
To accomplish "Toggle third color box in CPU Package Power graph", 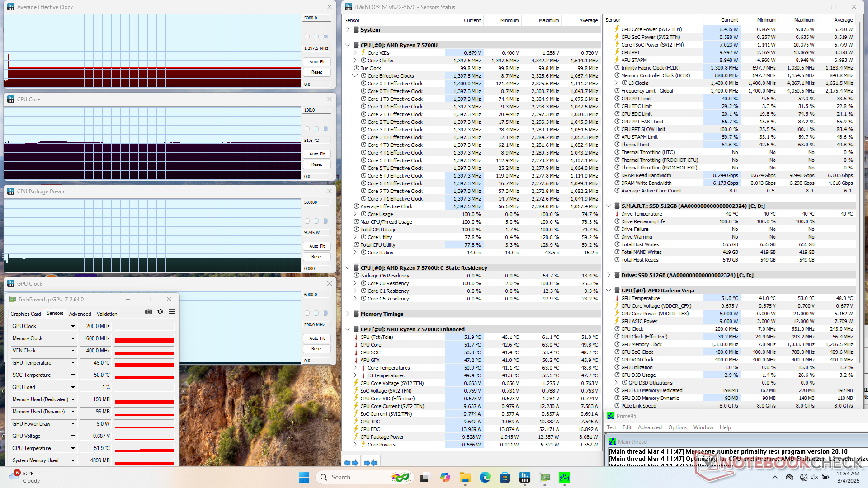I will pos(325,221).
